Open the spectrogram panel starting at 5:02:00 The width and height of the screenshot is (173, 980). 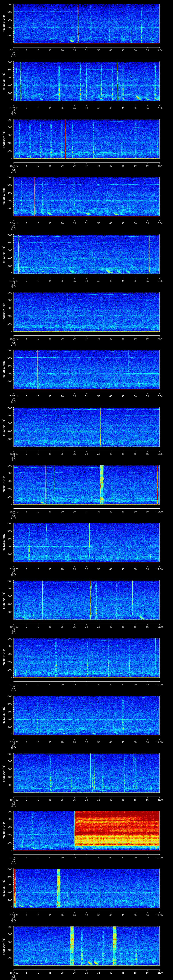pyautogui.click(x=86, y=81)
